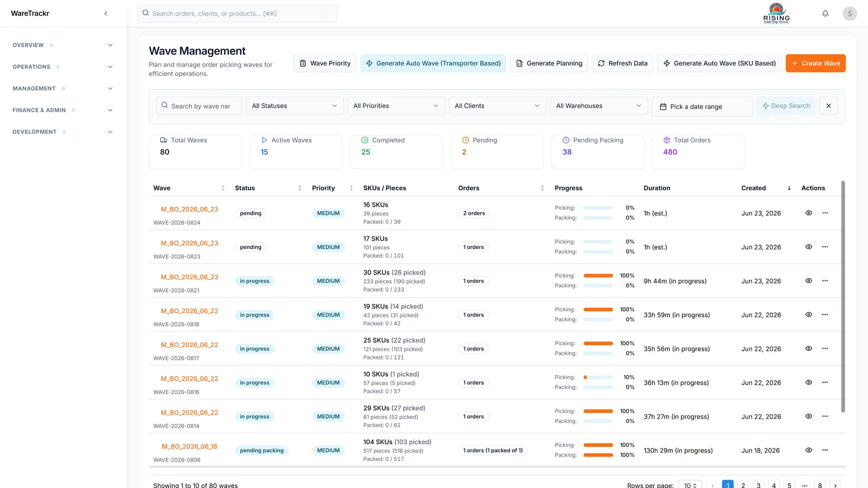868x488 pixels.
Task: Sort by Orders column
Action: 542,188
